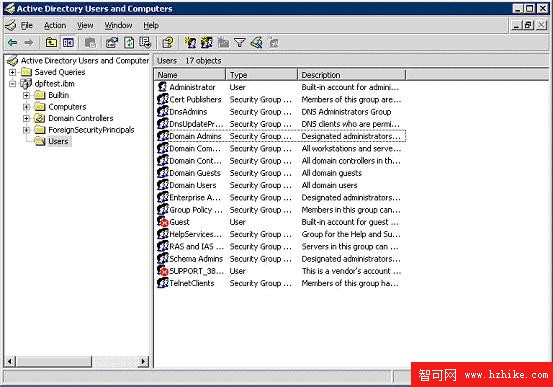Sort list by the Name column header
Screen dimensions: 553x387
click(x=190, y=75)
